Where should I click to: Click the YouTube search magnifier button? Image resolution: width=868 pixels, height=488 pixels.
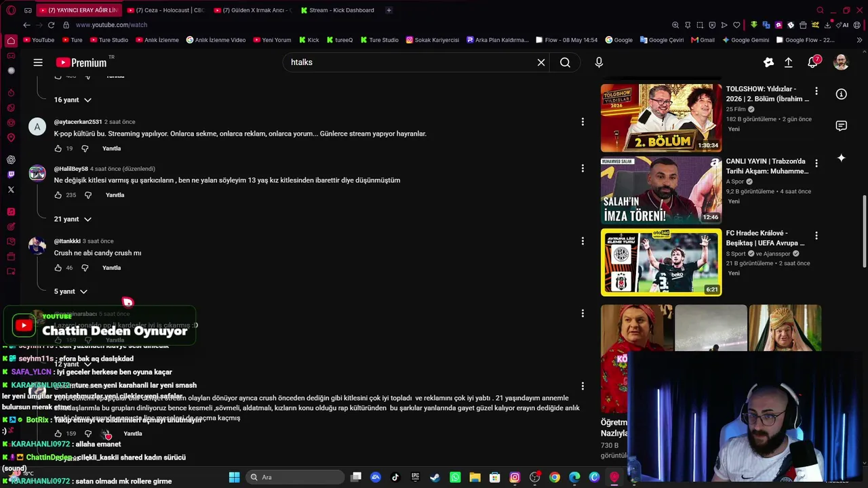coord(565,62)
